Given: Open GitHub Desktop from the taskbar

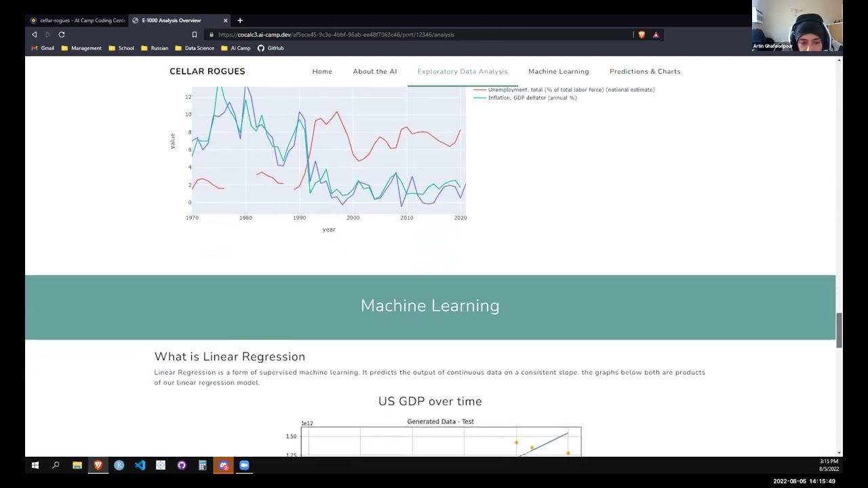Looking at the screenshot, I should pyautogui.click(x=182, y=465).
